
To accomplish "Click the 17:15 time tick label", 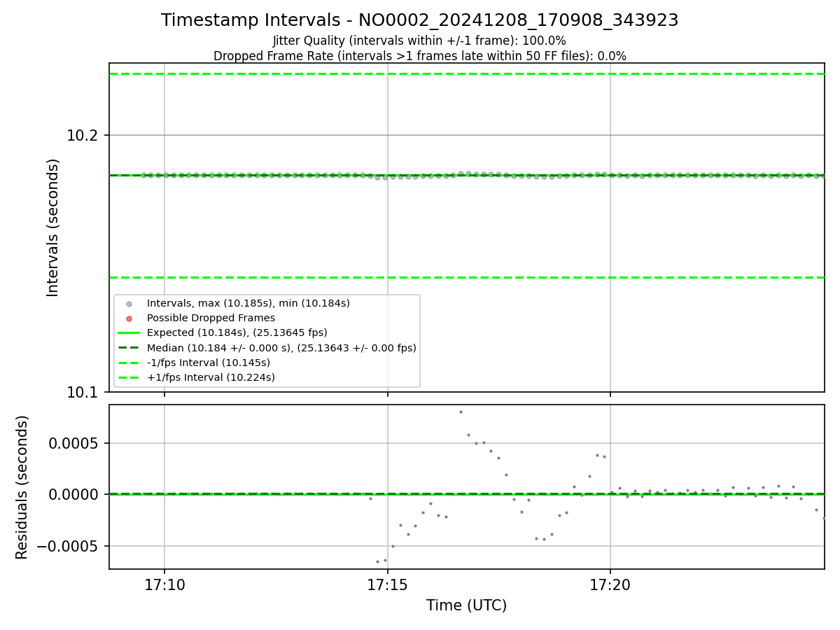I will pyautogui.click(x=388, y=585).
